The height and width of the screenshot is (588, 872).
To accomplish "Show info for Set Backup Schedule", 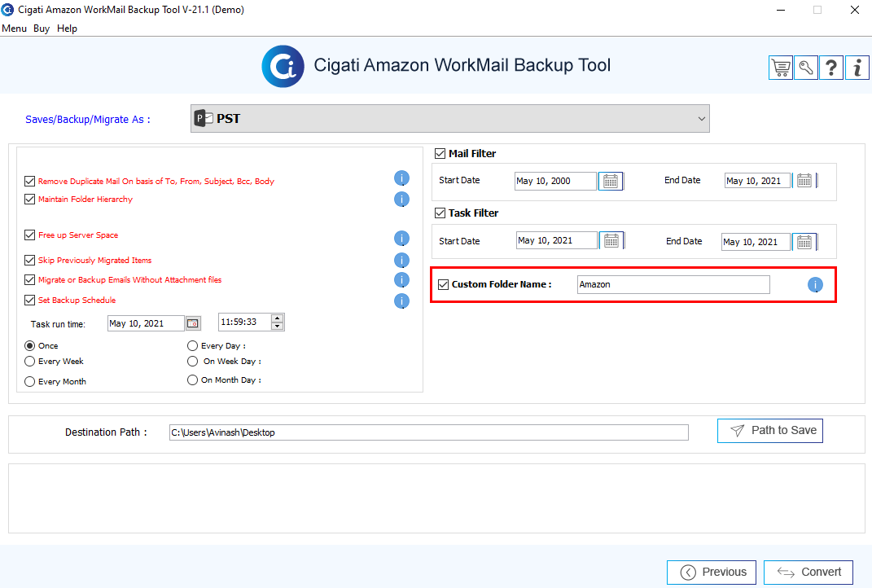I will [401, 301].
